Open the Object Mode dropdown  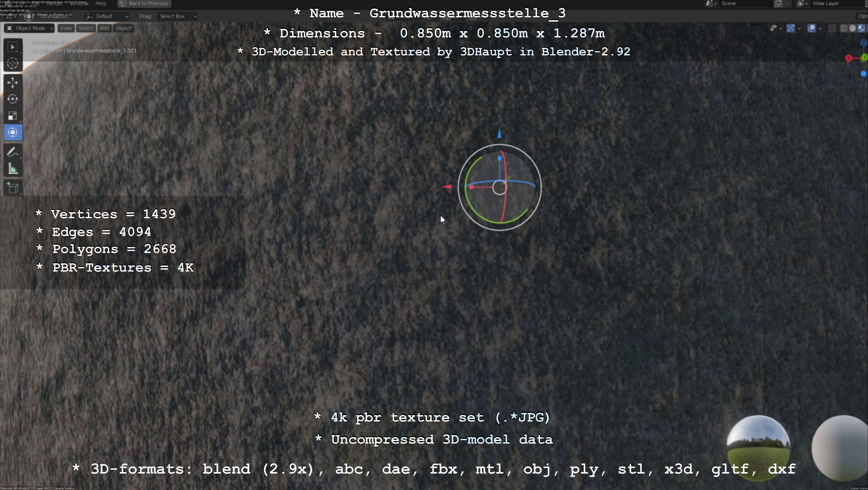point(30,28)
